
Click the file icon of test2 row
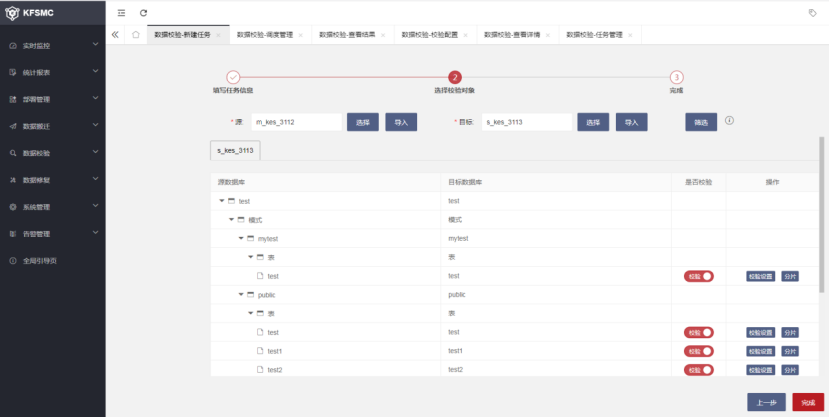[260, 369]
